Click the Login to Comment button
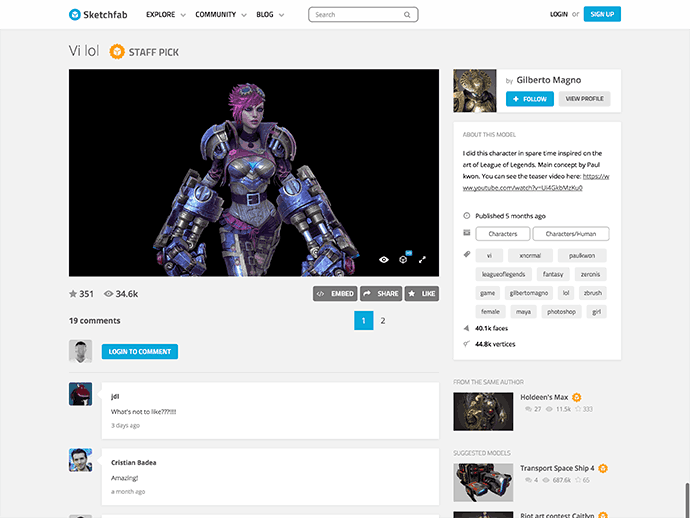This screenshot has height=518, width=690. [140, 352]
